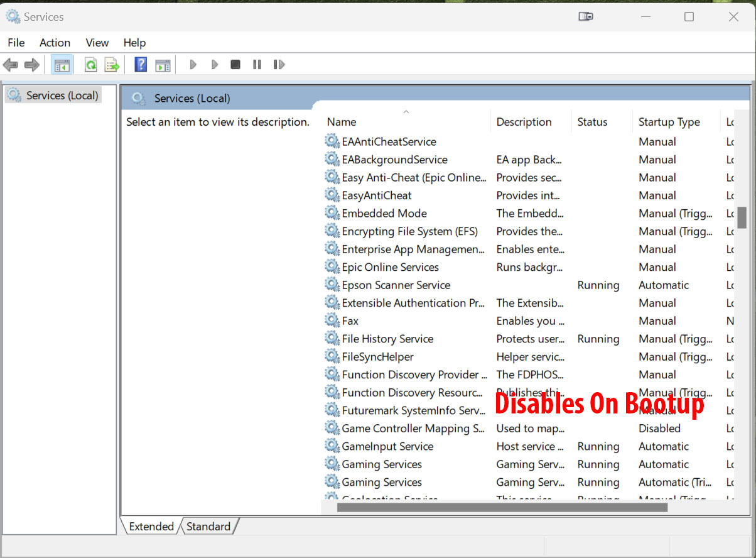Click the Forward arrow toolbar icon
The width and height of the screenshot is (756, 558).
(x=31, y=65)
